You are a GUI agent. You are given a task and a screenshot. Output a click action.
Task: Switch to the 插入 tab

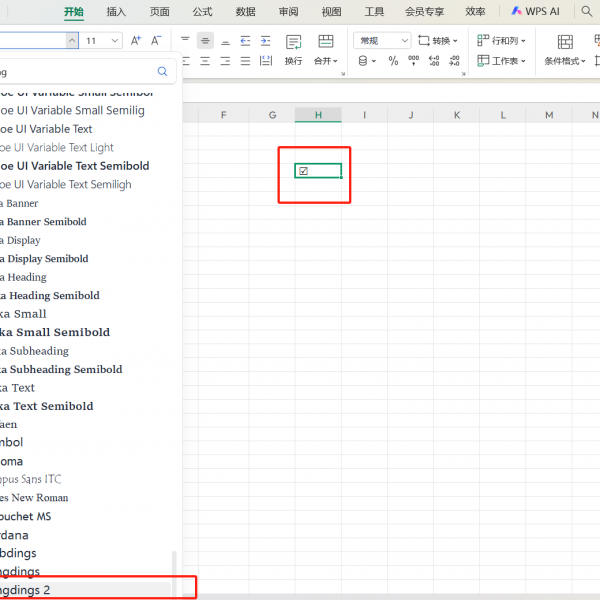[x=116, y=11]
